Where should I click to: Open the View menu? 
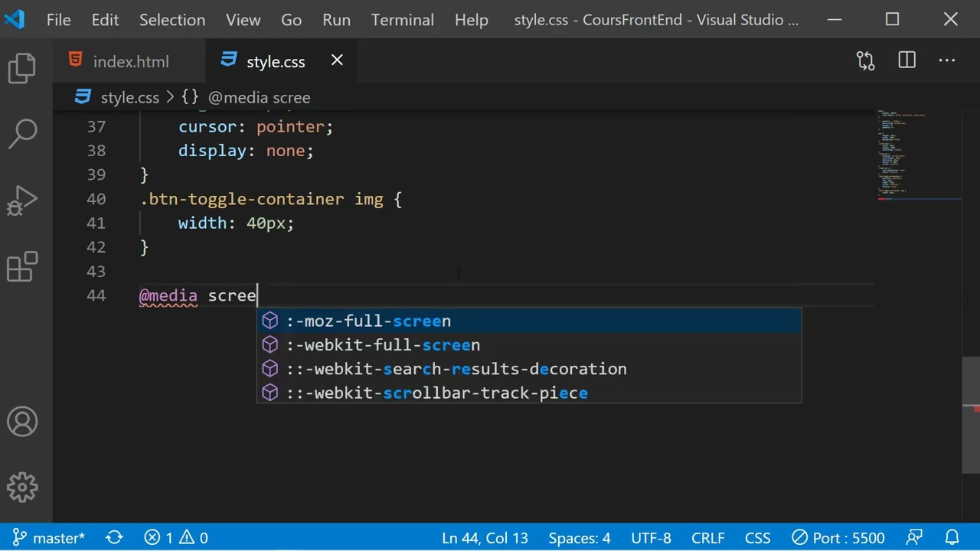pos(243,20)
